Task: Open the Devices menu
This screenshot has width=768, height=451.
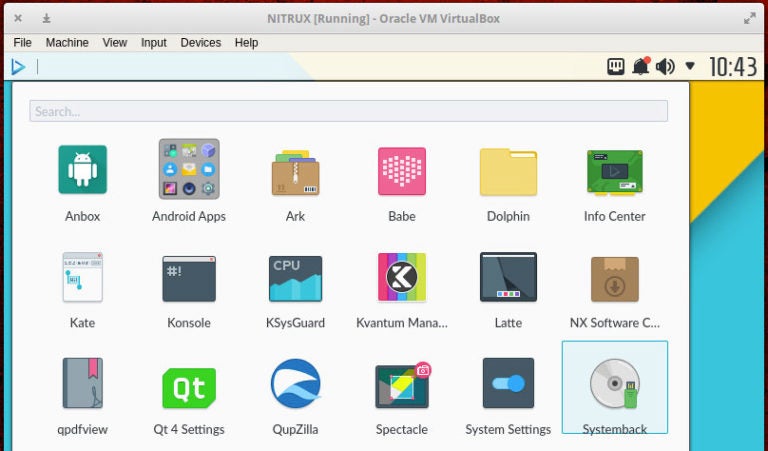Action: coord(201,43)
